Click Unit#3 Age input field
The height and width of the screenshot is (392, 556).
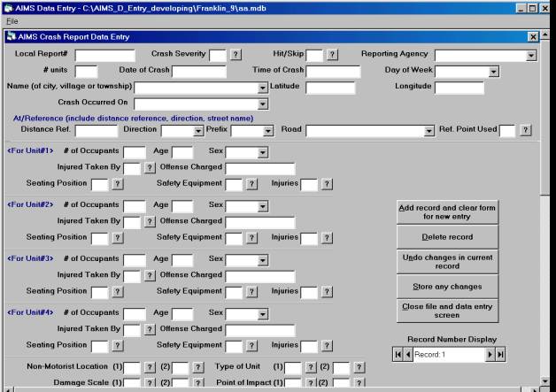pyautogui.click(x=182, y=260)
